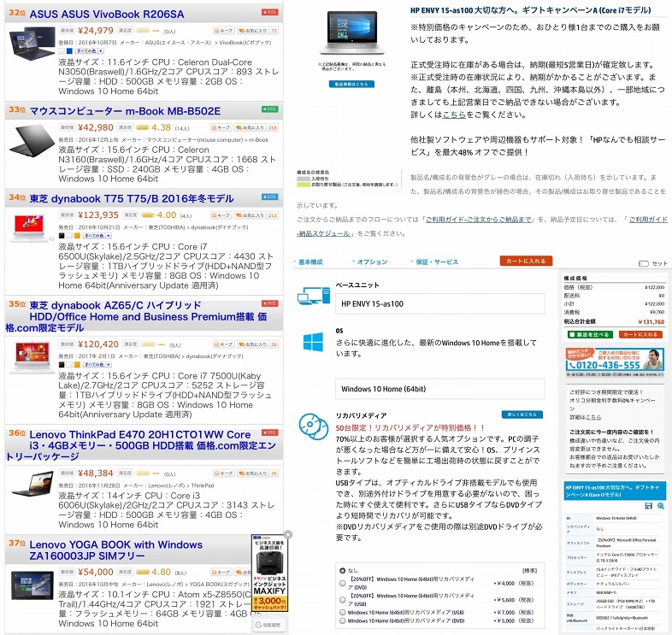This screenshot has width=672, height=635.
Task: Click rank change badge on dynabook T75 row
Action: click(269, 197)
